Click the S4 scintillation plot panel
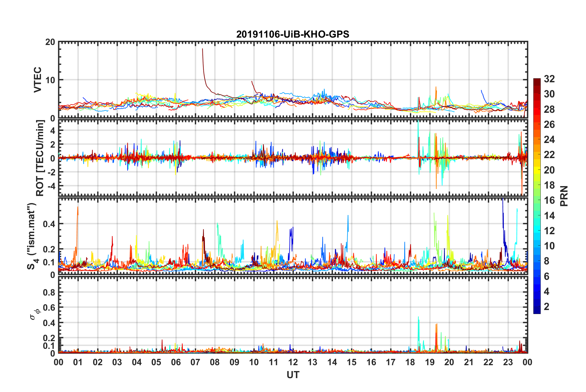This screenshot has height=392, width=586. tap(293, 236)
